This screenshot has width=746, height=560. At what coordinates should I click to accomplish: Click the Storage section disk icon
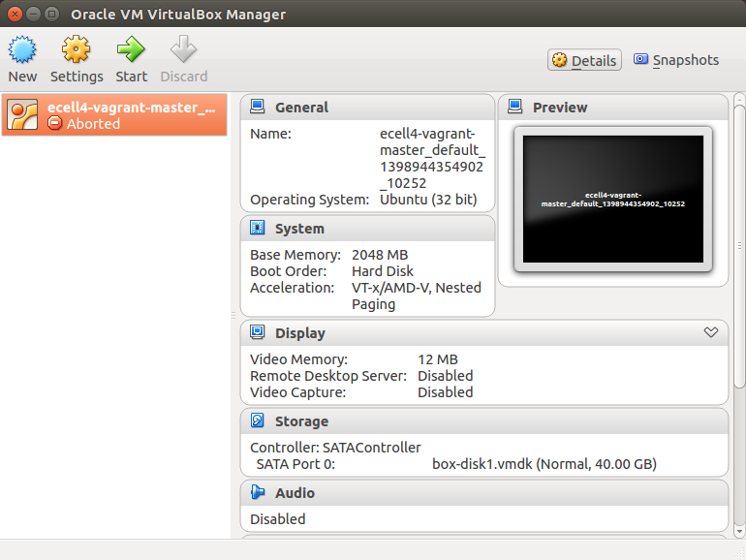click(258, 420)
